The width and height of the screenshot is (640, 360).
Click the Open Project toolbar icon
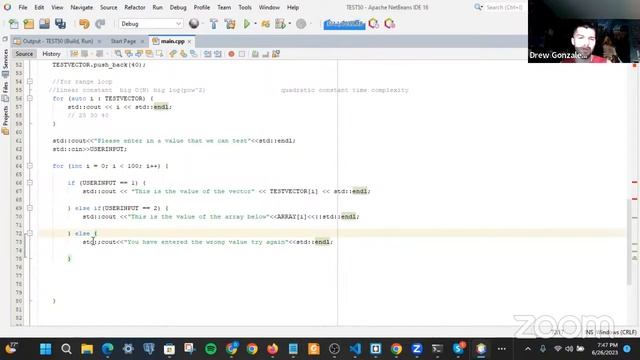[44, 24]
